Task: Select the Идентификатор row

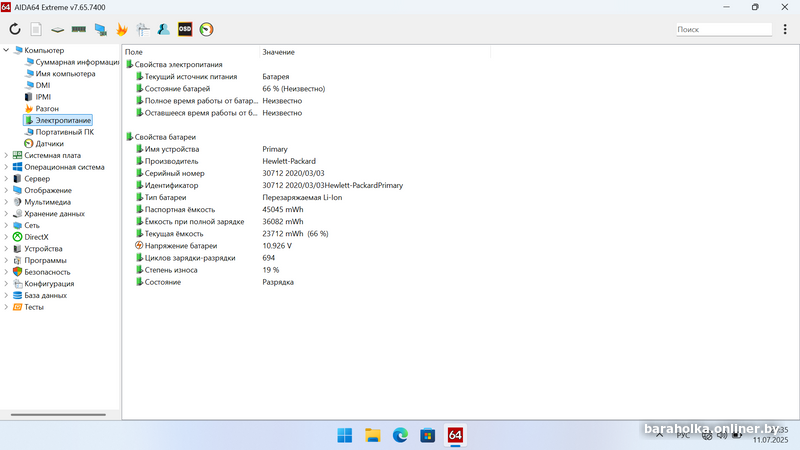Action: 269,185
